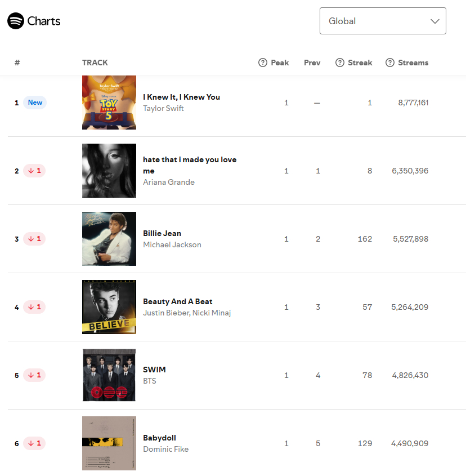Screen dimensions: 466x476
Task: Click the Streams help question-mark icon
Action: (390, 63)
